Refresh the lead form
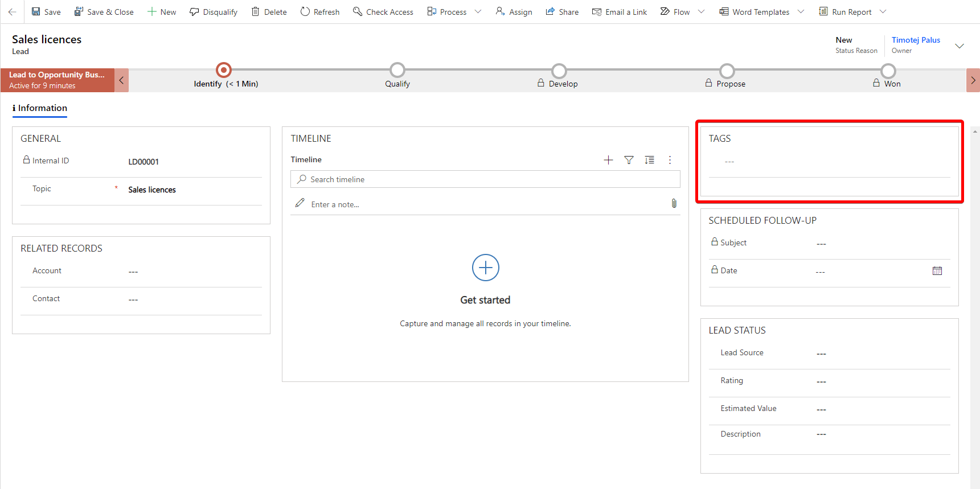The width and height of the screenshot is (980, 489). 320,11
